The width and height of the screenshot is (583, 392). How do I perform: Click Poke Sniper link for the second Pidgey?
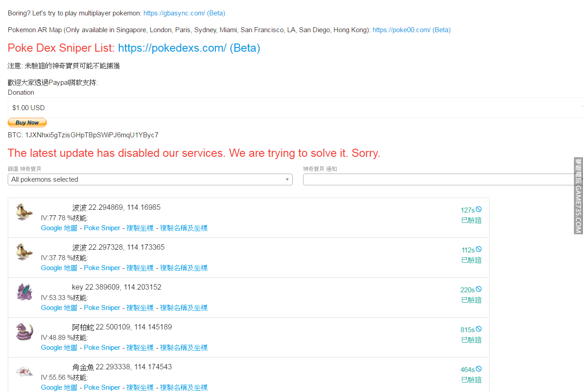point(102,268)
